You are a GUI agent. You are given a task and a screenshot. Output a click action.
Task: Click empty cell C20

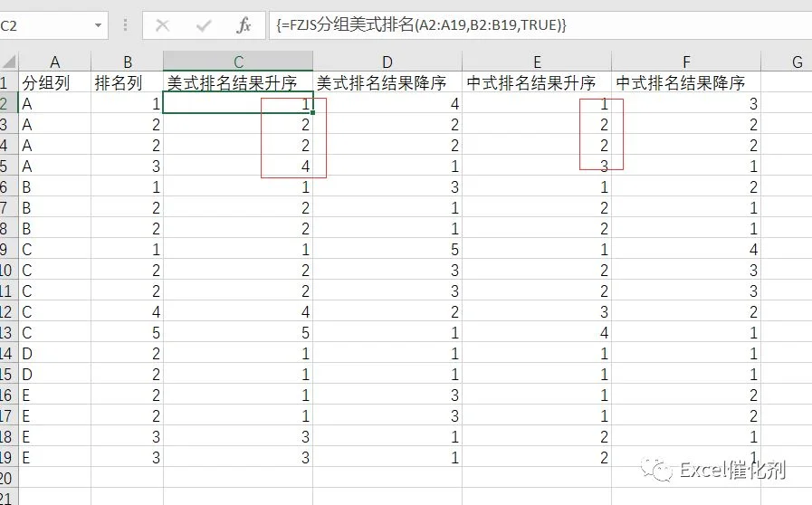click(238, 478)
